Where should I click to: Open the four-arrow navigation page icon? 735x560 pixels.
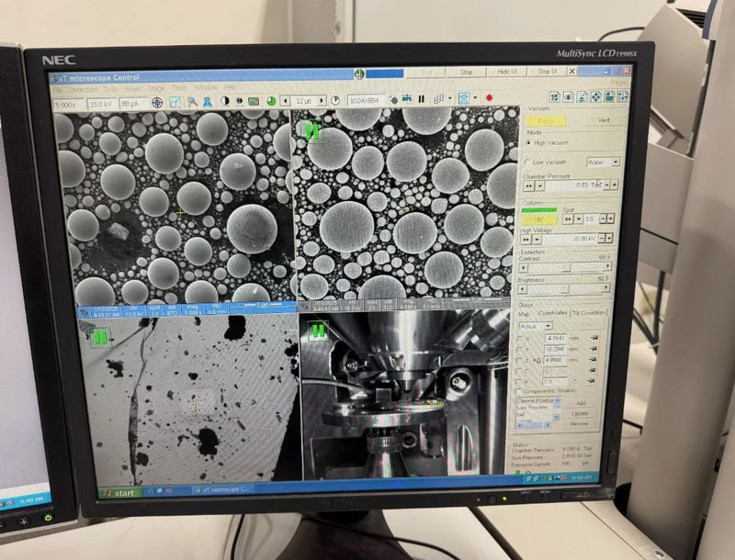pyautogui.click(x=595, y=96)
